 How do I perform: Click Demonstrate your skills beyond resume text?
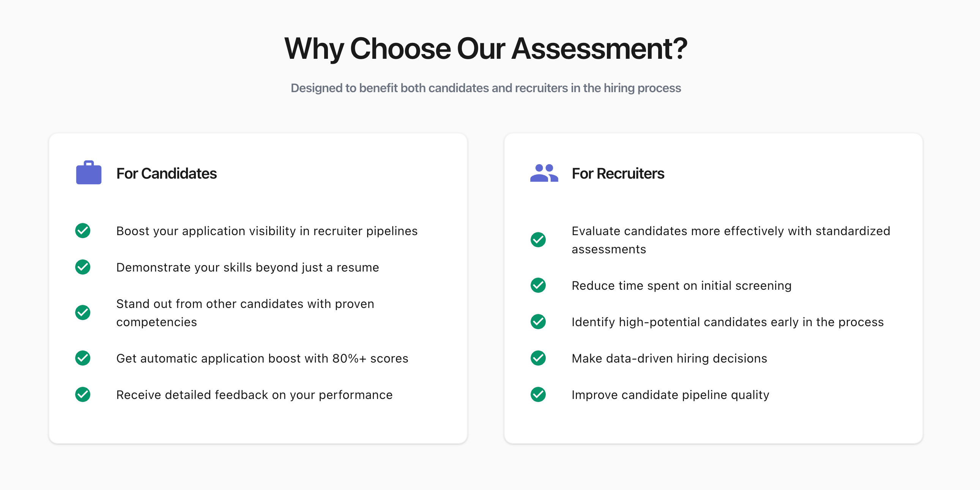[247, 267]
